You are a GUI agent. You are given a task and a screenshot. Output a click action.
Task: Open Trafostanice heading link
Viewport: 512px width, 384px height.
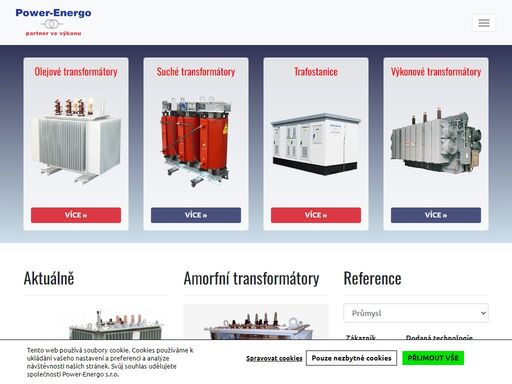coord(316,72)
